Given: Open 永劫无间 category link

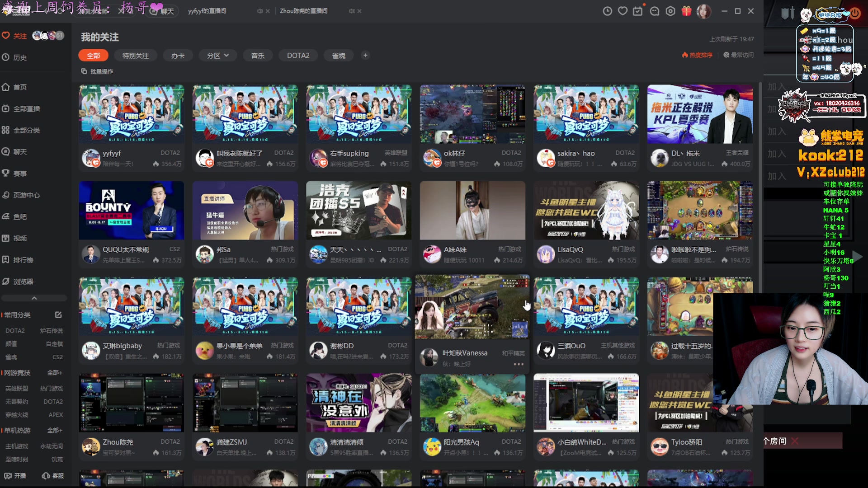Looking at the screenshot, I should coord(52,446).
